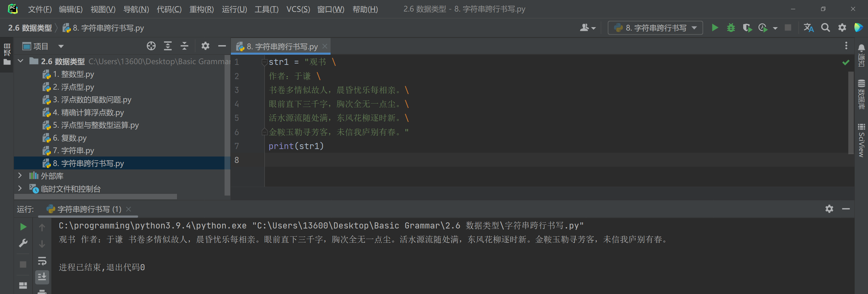Expand 临时文件和控制台 node
This screenshot has height=294, width=868.
pyautogui.click(x=20, y=188)
